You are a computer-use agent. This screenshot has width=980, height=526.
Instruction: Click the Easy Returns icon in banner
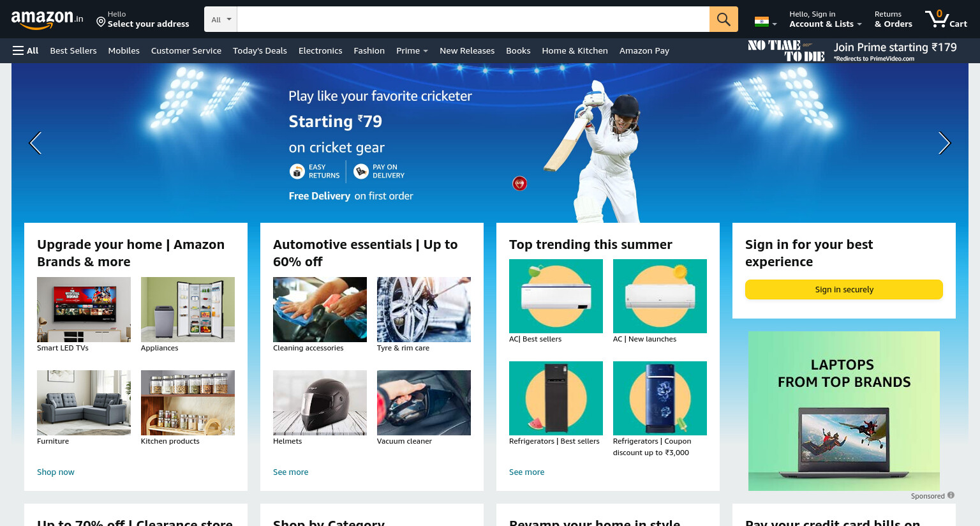pos(297,171)
